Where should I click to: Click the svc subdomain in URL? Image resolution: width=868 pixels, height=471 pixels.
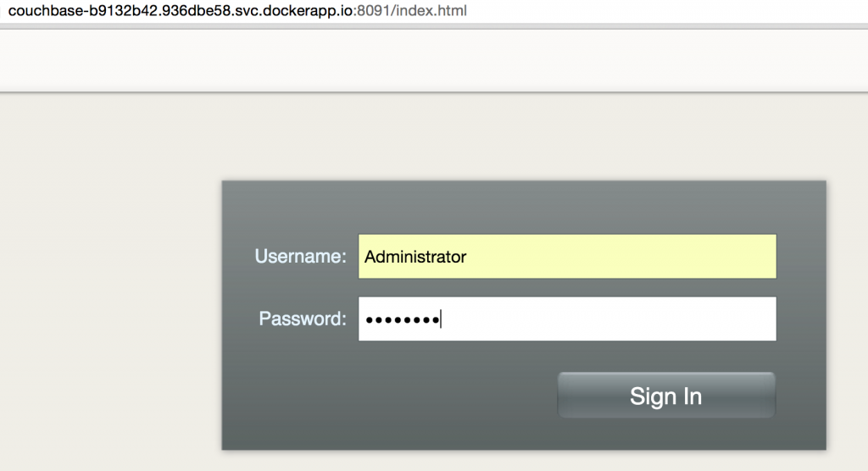tap(247, 10)
